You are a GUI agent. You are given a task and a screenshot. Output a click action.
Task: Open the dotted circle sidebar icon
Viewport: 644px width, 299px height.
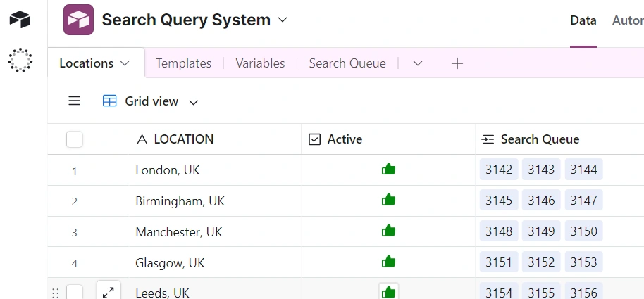(x=20, y=61)
